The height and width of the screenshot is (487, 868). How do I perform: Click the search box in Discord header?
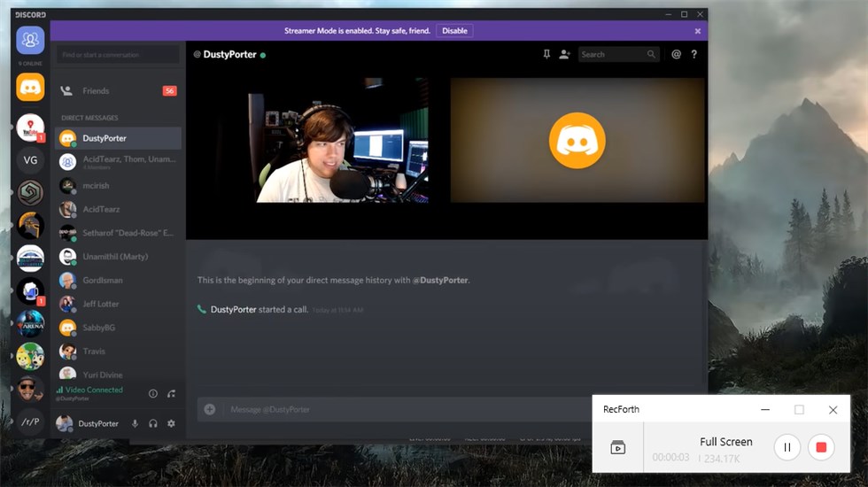tap(618, 54)
